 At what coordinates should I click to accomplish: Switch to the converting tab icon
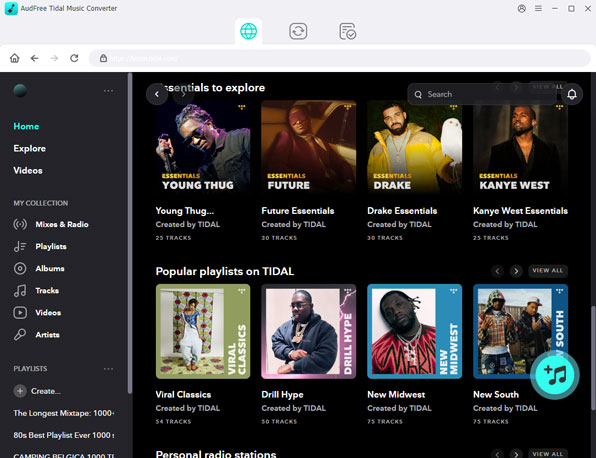298,31
